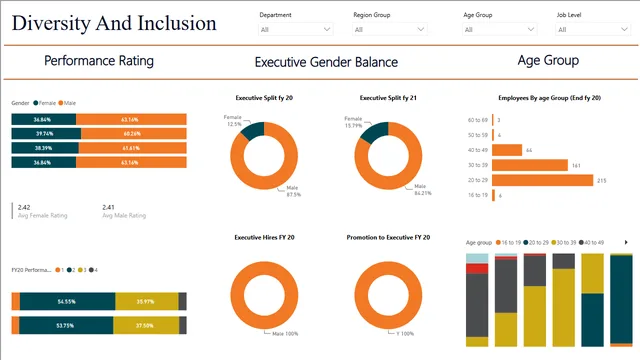Open the Department filter dropdown
The image size is (640, 360).
(x=296, y=29)
